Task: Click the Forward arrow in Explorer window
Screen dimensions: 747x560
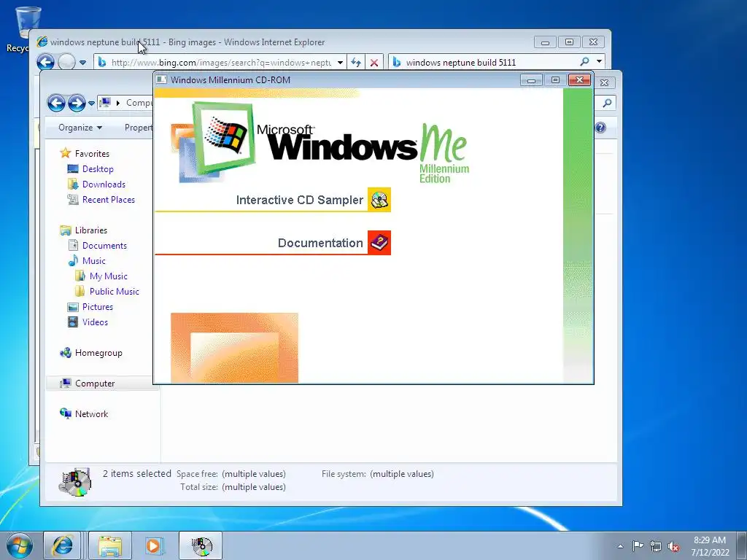Action: pyautogui.click(x=76, y=103)
